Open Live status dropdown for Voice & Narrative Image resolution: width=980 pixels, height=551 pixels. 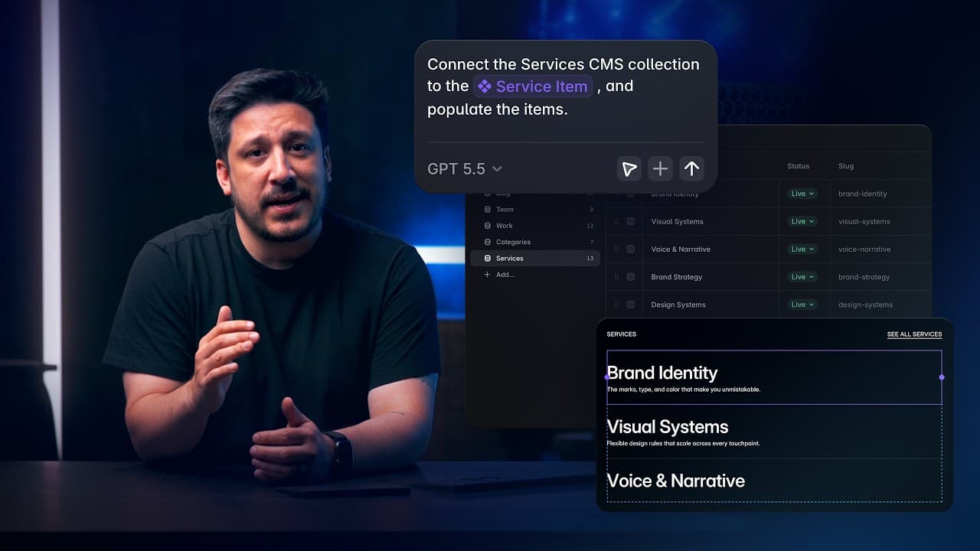[802, 249]
